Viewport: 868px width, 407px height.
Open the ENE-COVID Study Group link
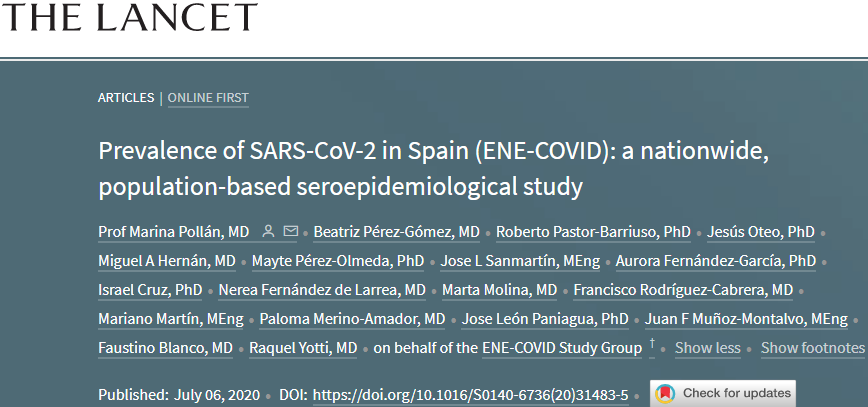pos(562,348)
